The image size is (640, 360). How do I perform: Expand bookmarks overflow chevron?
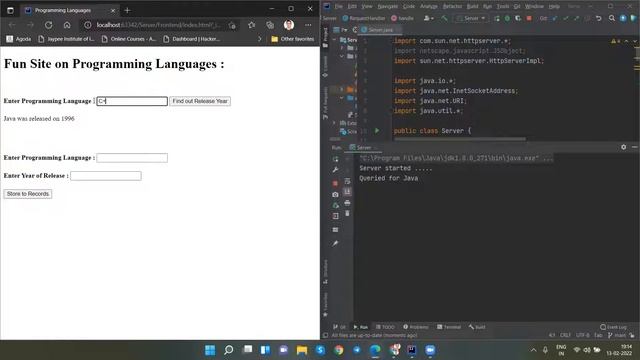[x=260, y=39]
